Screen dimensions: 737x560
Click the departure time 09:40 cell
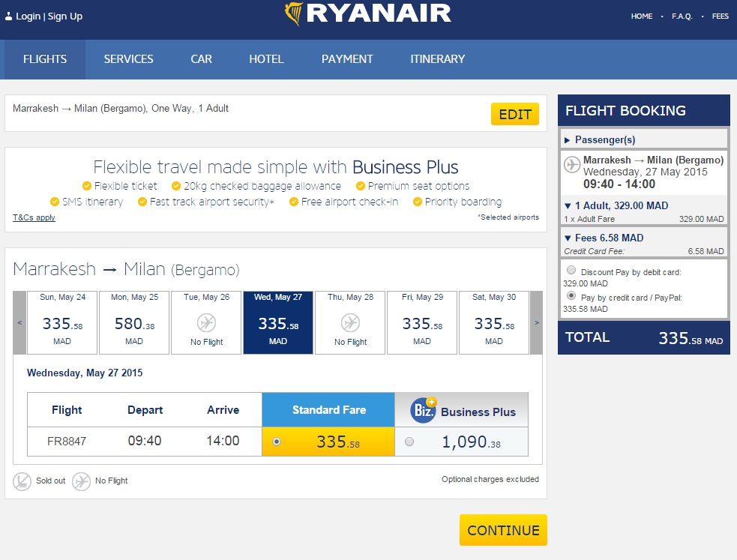tap(145, 441)
